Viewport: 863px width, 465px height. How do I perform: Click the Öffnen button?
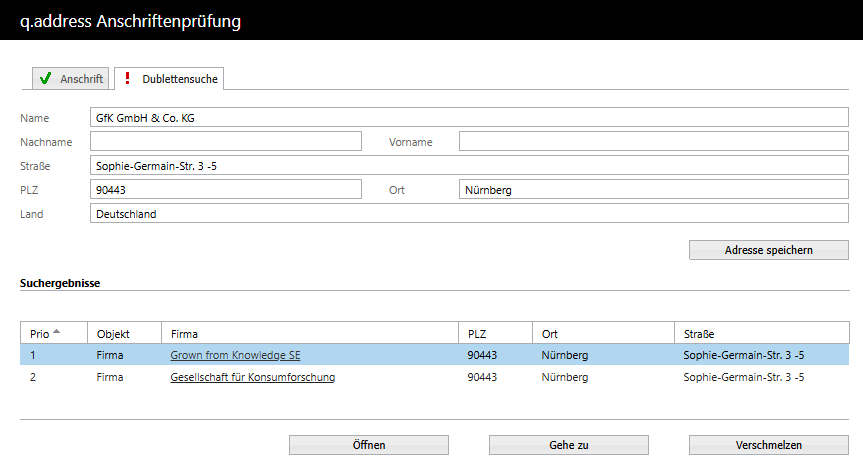tap(368, 445)
